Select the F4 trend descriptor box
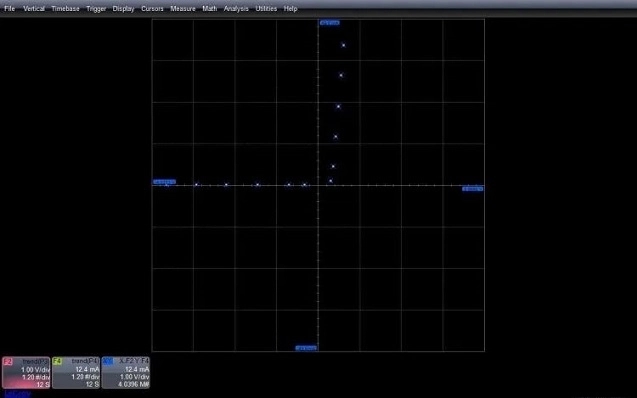This screenshot has width=637, height=398. click(76, 373)
